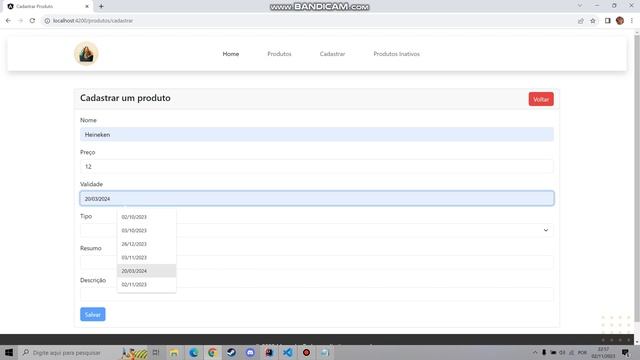Focus the Preço input field
The height and width of the screenshot is (360, 640).
coord(317,167)
